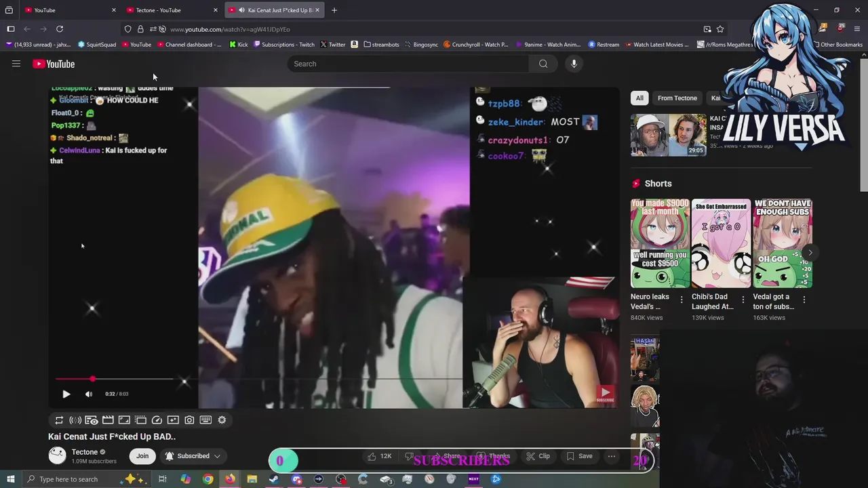868x488 pixels.
Task: Select the From Tectone filter chip
Action: coord(677,98)
